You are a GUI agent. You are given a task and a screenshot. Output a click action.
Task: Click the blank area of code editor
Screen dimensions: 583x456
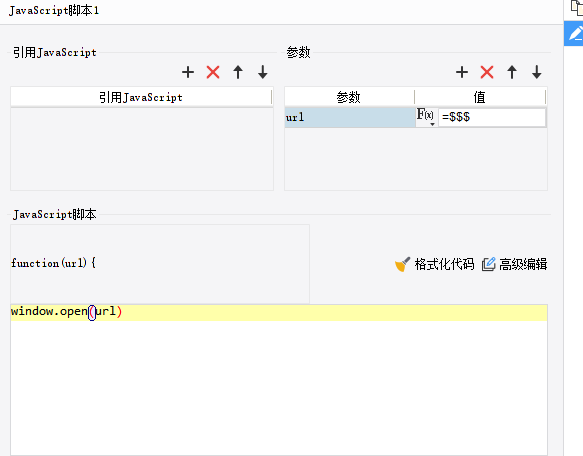click(279, 387)
